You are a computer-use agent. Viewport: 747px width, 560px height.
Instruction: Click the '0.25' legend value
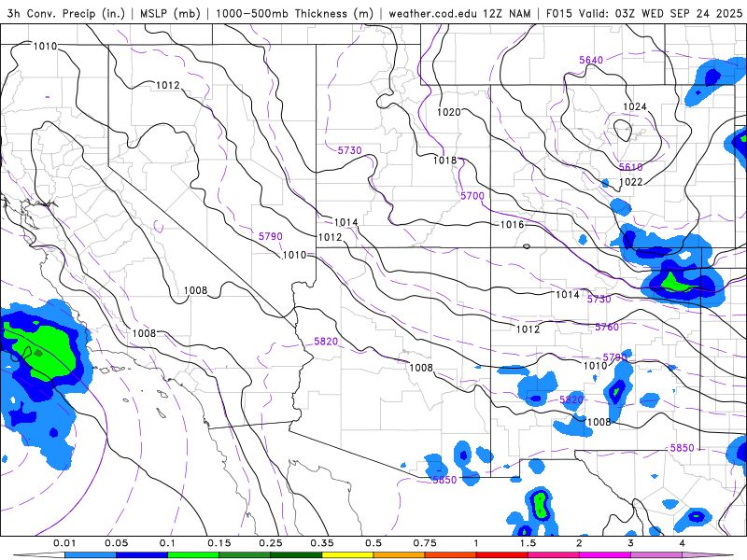click(271, 543)
